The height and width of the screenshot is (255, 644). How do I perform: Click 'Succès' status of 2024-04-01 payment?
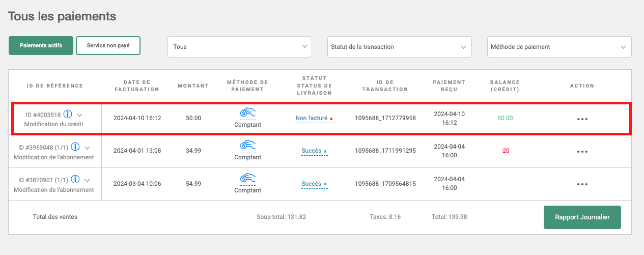312,151
